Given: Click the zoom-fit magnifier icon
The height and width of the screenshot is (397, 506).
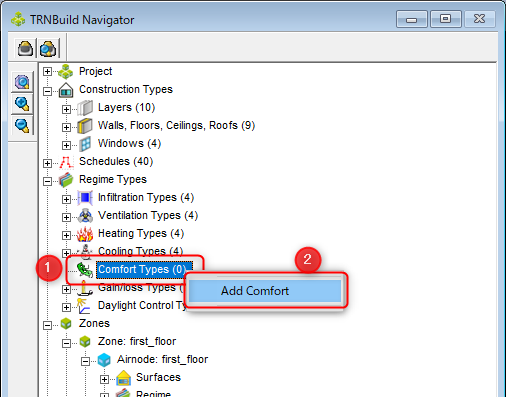Looking at the screenshot, I should tap(22, 82).
